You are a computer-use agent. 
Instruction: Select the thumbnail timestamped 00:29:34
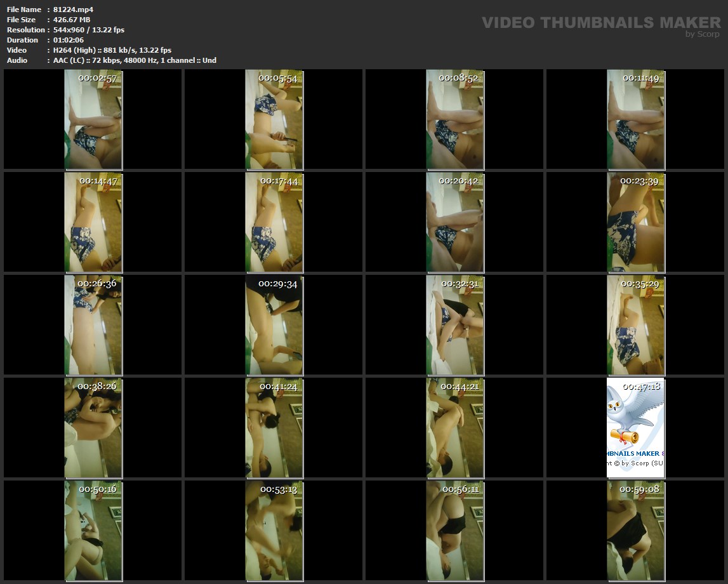point(274,324)
